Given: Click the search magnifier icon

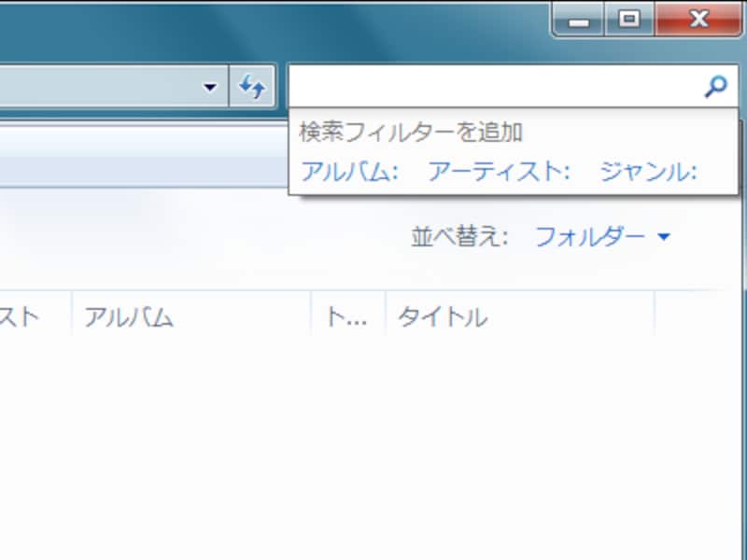Looking at the screenshot, I should tap(715, 87).
